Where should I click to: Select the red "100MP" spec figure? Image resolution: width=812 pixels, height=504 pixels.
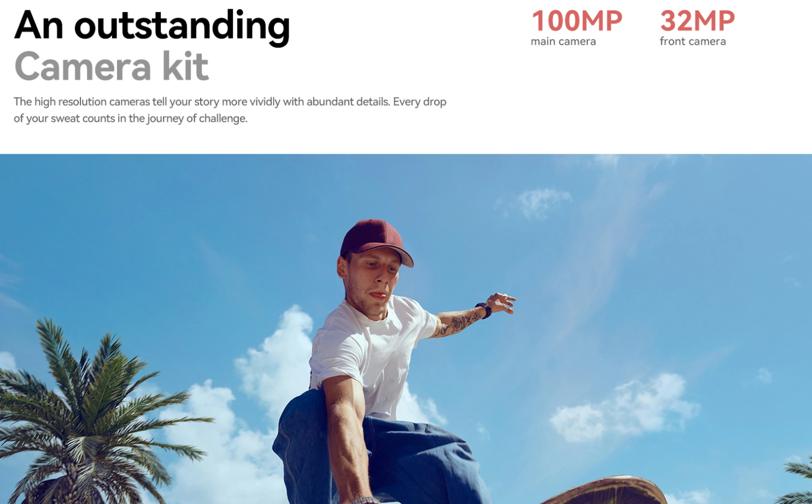[x=576, y=21]
